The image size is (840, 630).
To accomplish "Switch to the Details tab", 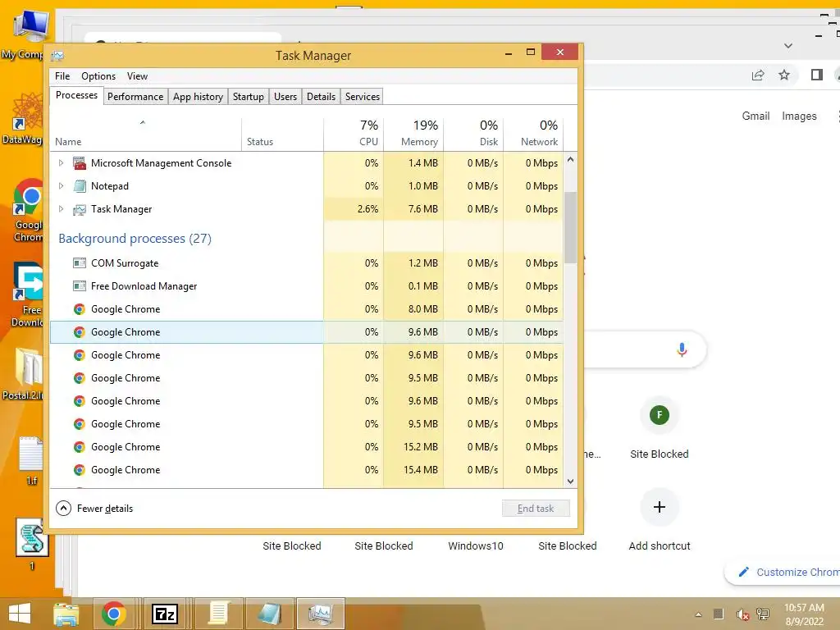I will (321, 97).
